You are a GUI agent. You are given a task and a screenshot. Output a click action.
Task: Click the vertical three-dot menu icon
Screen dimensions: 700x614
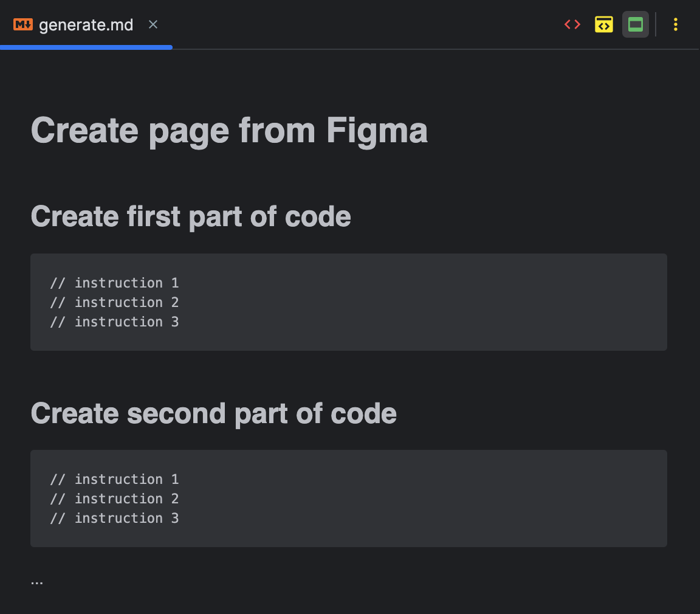[675, 24]
